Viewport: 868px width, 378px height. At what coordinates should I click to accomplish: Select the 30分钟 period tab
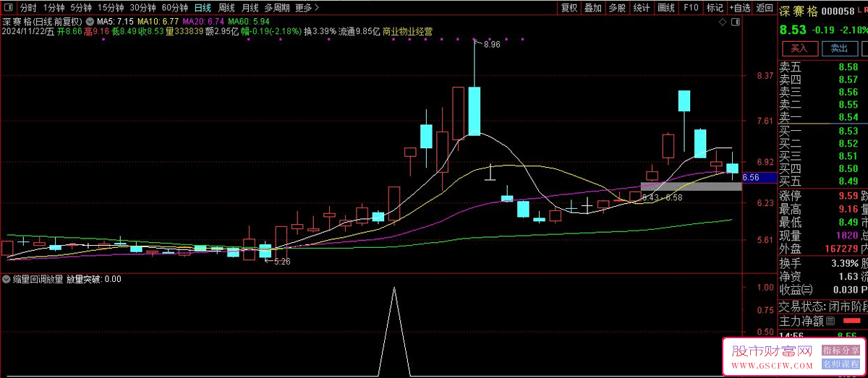tap(142, 8)
